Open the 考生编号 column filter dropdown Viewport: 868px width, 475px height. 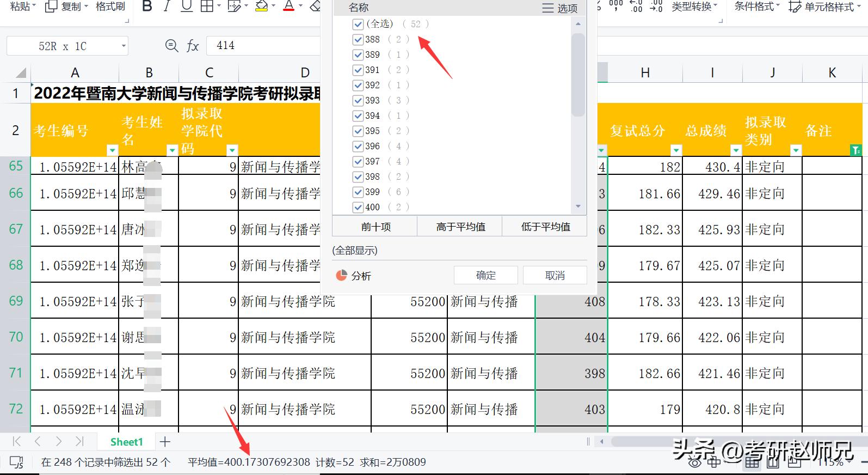(x=113, y=150)
